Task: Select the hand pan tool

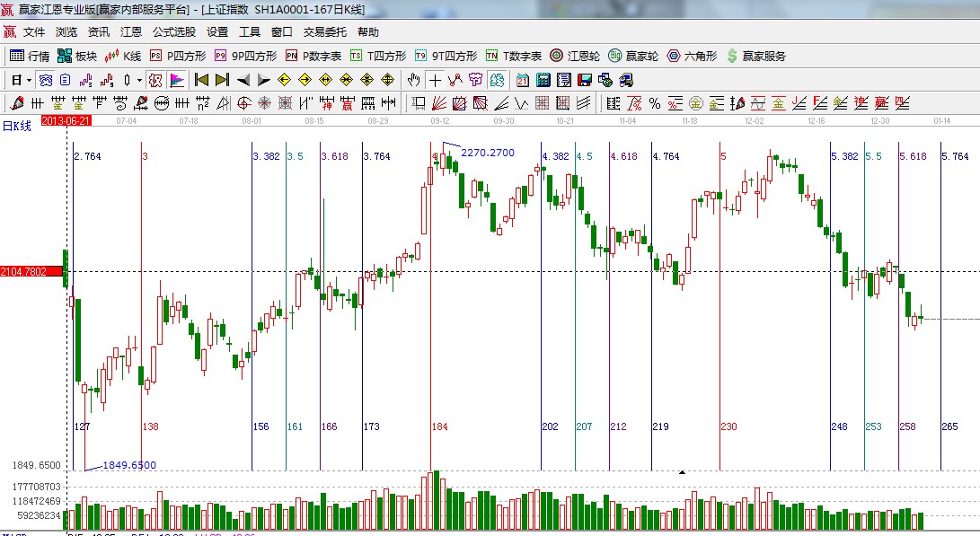Action: click(413, 80)
